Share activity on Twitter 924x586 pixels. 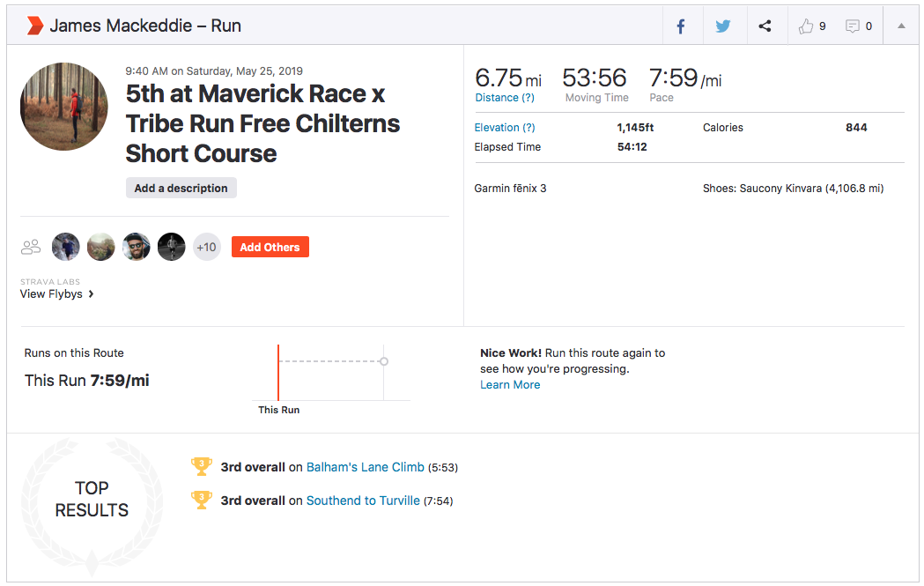pos(723,26)
